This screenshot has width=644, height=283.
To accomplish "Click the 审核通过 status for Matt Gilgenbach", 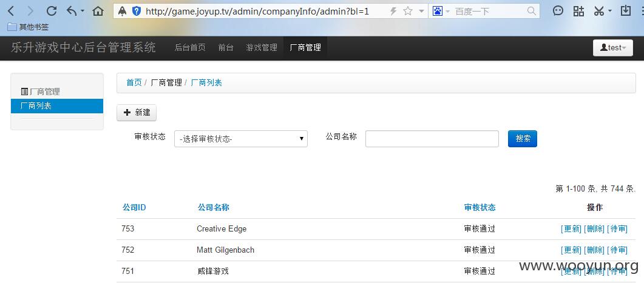I will tap(480, 250).
